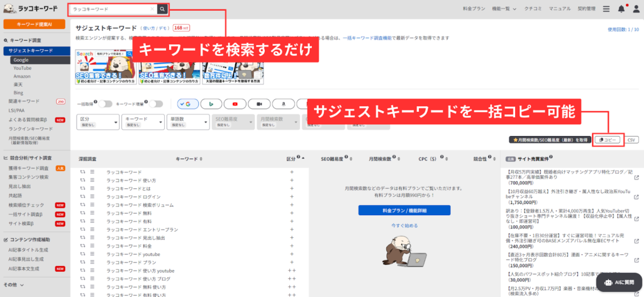Viewport: 644px width, 297px height.
Task: Open the 使い方 link beside the title
Action: 148,28
